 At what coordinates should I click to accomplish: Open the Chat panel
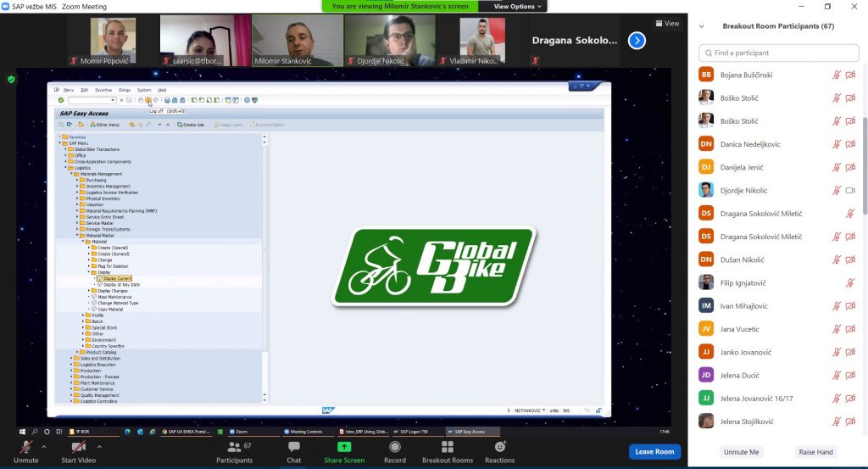click(294, 451)
